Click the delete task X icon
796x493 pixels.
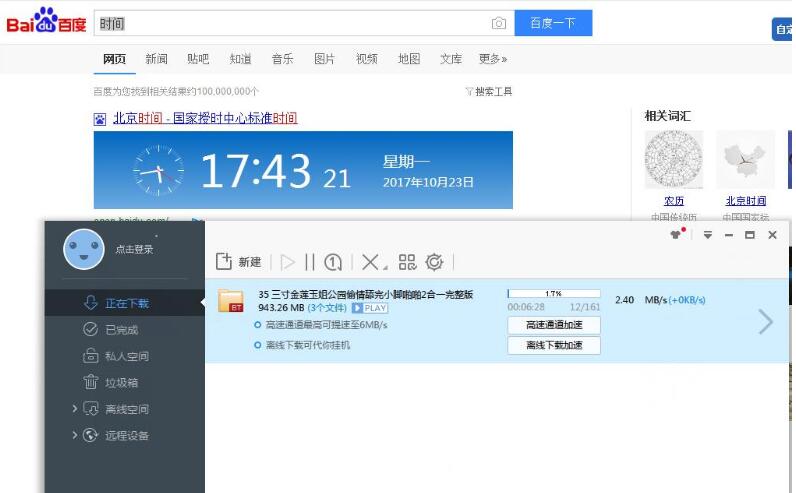(370, 262)
